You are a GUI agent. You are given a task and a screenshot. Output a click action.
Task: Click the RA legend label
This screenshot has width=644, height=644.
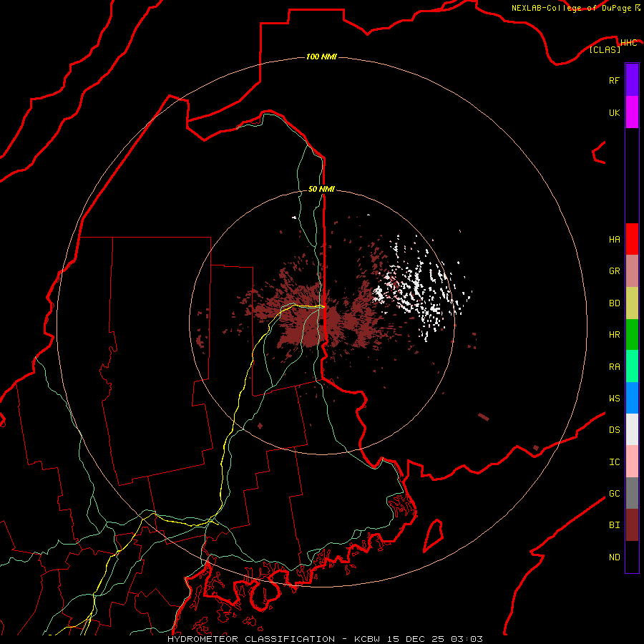coord(614,367)
